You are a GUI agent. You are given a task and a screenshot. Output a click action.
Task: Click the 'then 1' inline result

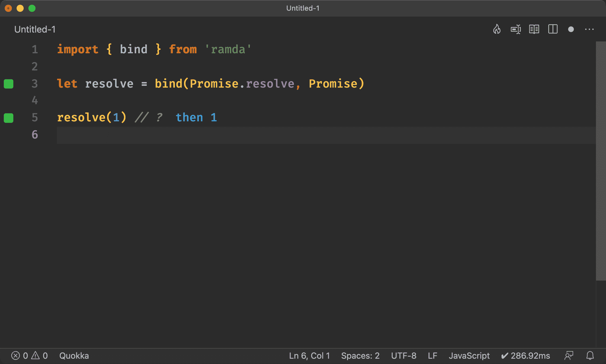196,118
